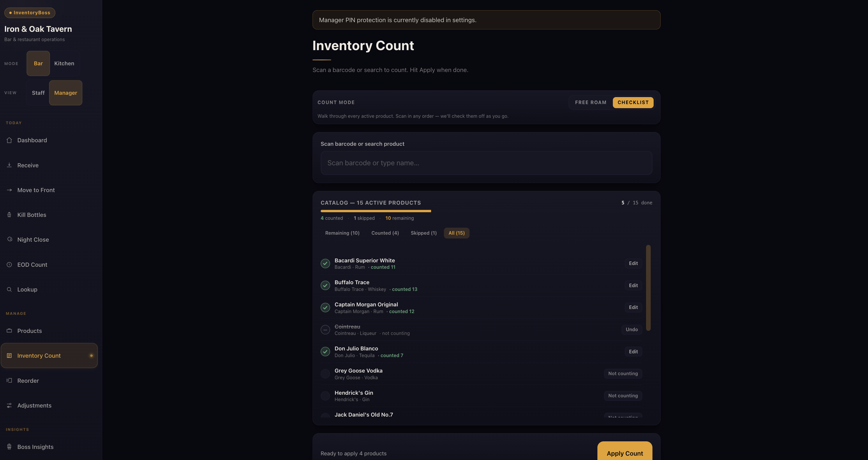
Task: Select Free Roam count mode
Action: click(591, 103)
